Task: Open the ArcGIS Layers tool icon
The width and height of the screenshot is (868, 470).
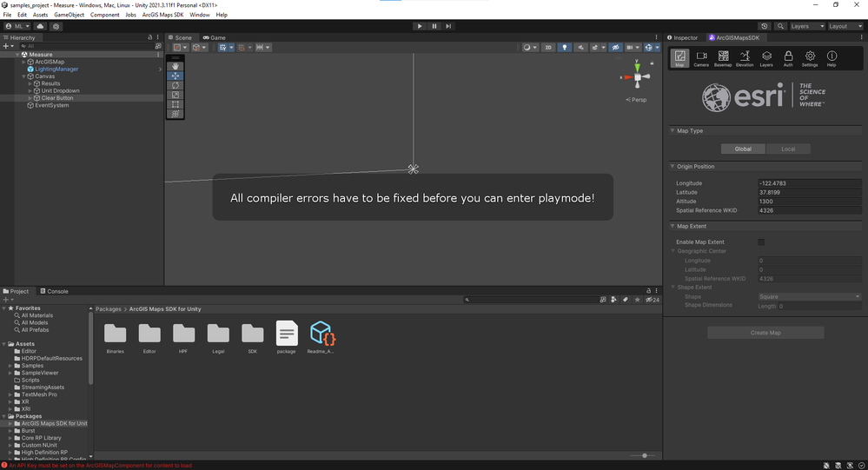Action: click(766, 58)
